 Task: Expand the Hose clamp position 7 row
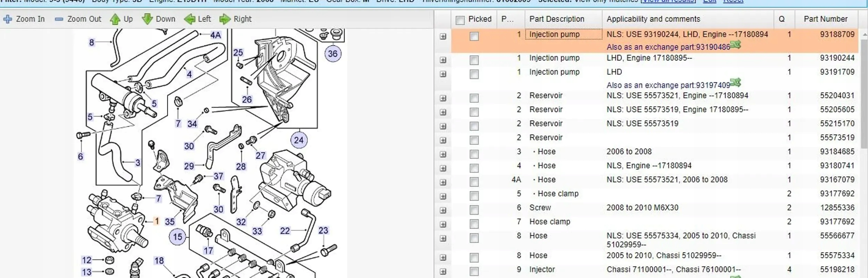click(x=443, y=224)
